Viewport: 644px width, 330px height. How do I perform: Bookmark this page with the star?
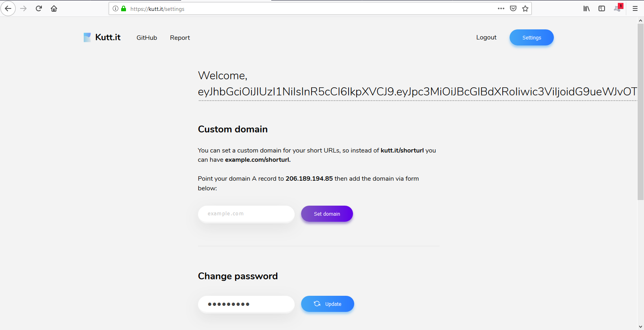point(525,8)
